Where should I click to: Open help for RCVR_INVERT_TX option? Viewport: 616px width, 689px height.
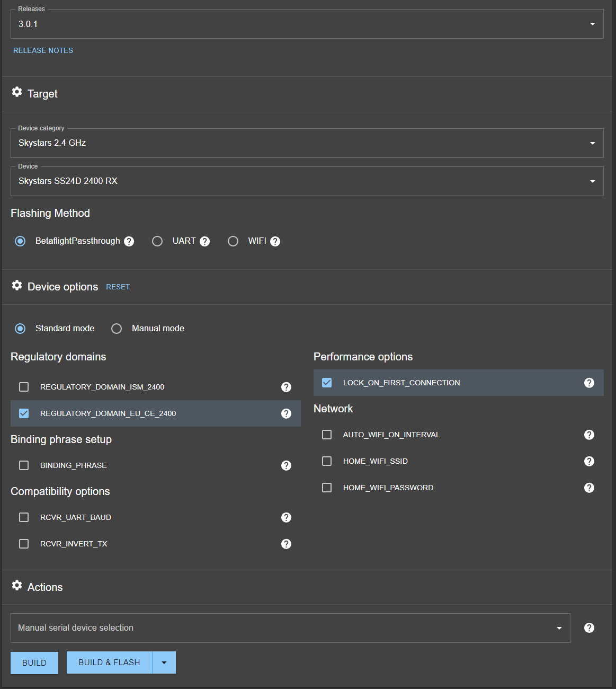(286, 544)
